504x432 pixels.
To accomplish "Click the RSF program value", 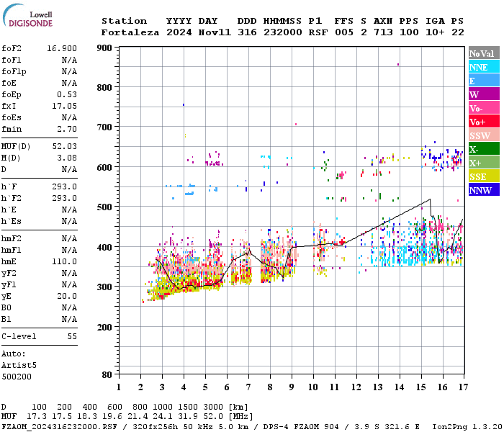I will (318, 32).
